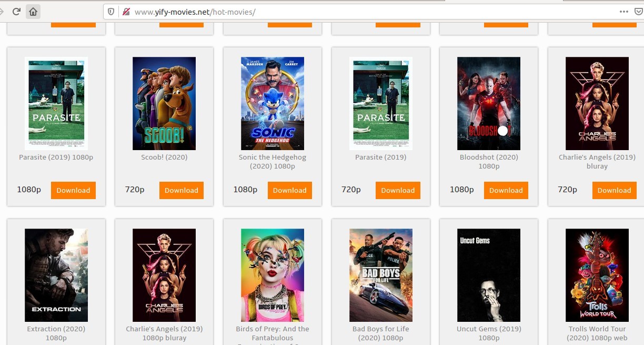
Task: Open the Extraction movie poster
Action: pyautogui.click(x=56, y=275)
